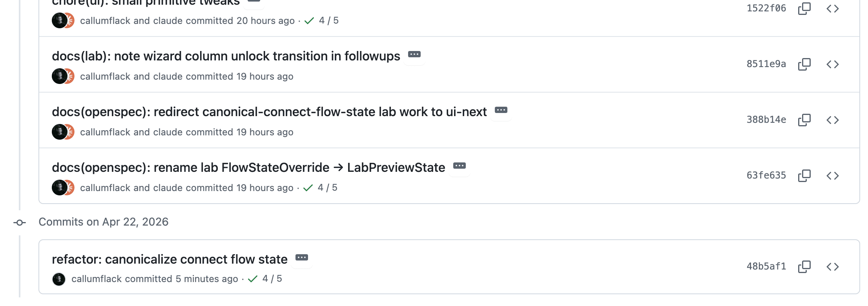Browse repository at commit 1522f06
Viewport: 868px width, 306px height.
(832, 8)
